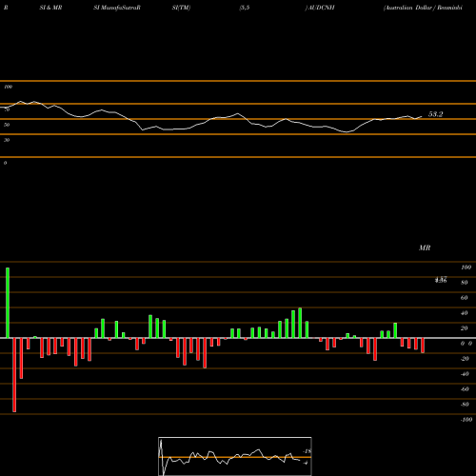Click the 'MR' panel label
This screenshot has height=476, width=476.
425,248
